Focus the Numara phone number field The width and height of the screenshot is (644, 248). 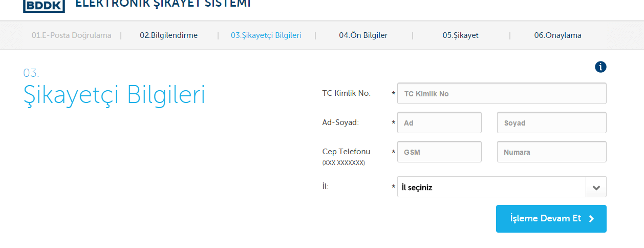552,152
